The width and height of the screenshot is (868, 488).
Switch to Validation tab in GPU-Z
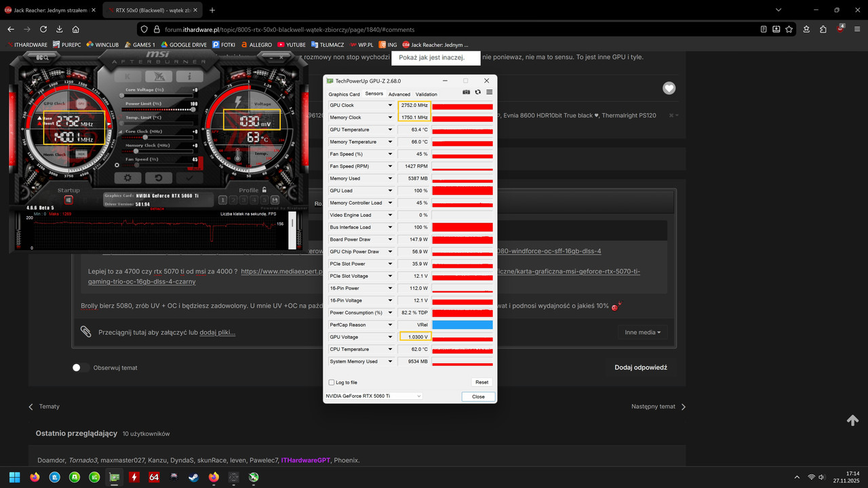[427, 94]
